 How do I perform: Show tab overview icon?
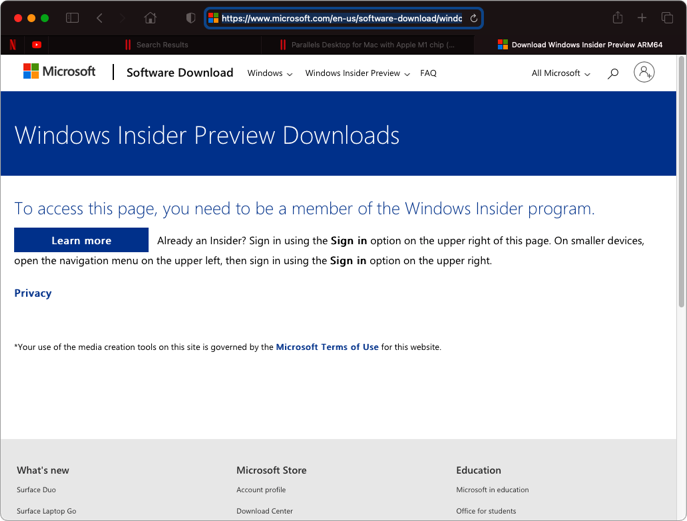click(667, 18)
